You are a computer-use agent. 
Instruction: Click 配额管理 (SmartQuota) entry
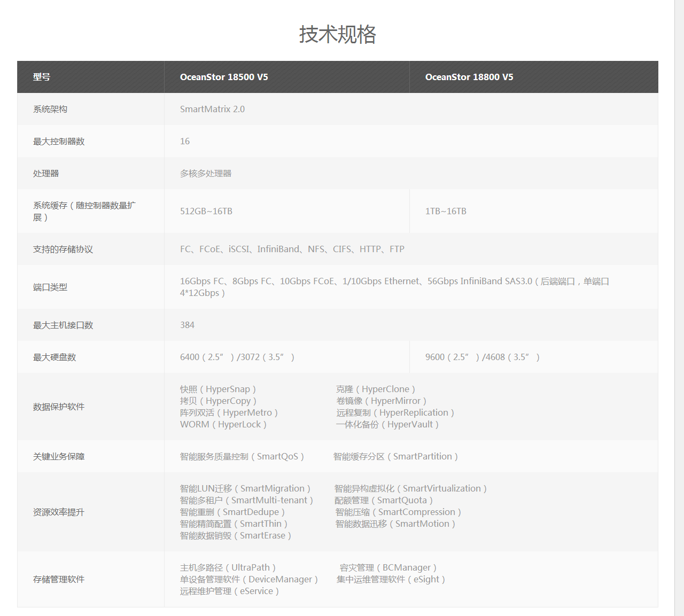coord(384,500)
